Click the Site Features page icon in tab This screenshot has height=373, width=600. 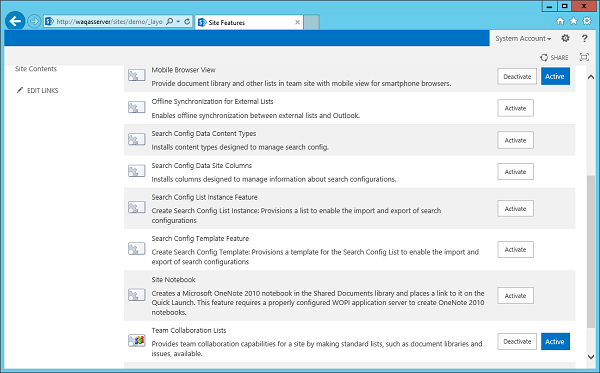(202, 23)
